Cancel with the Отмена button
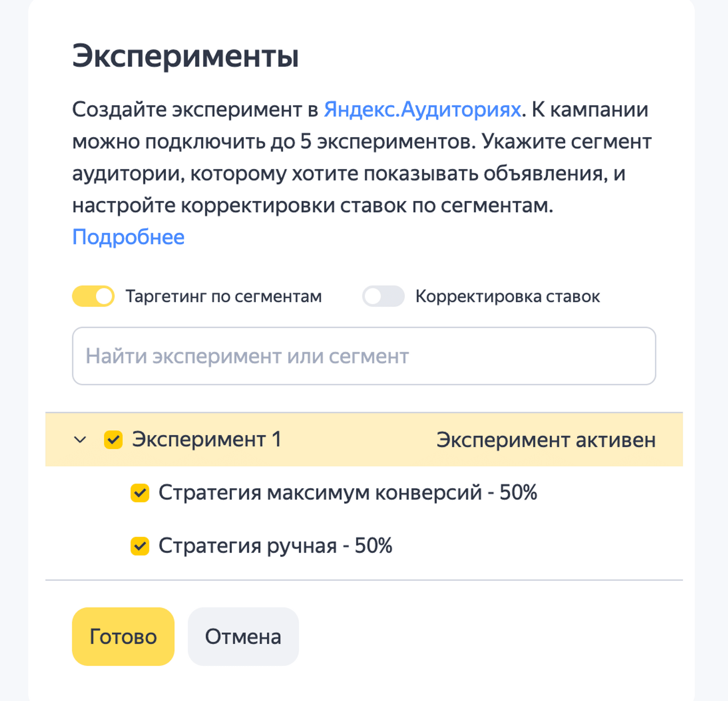Viewport: 728px width, 701px height. 243,637
